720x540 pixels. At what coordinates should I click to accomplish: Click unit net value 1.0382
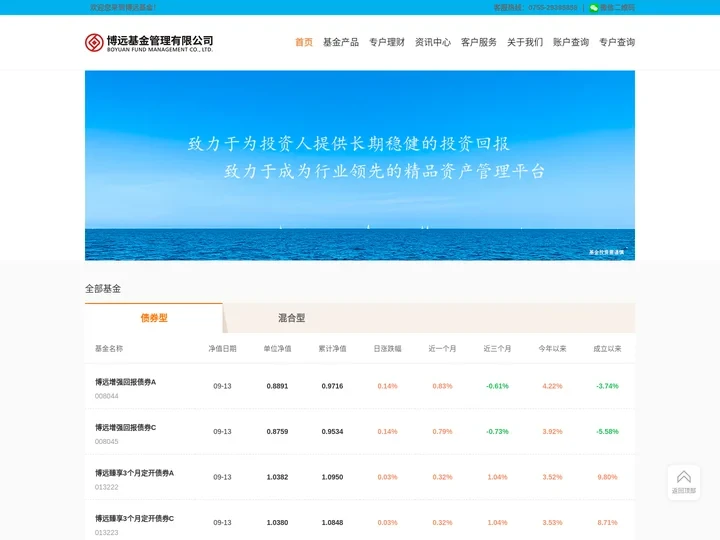click(x=277, y=477)
